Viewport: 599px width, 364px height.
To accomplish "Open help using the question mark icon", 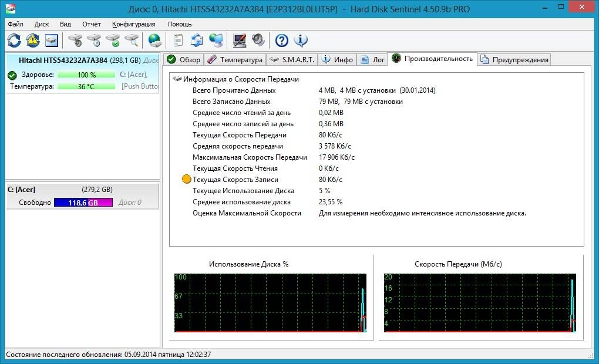I will tap(281, 40).
